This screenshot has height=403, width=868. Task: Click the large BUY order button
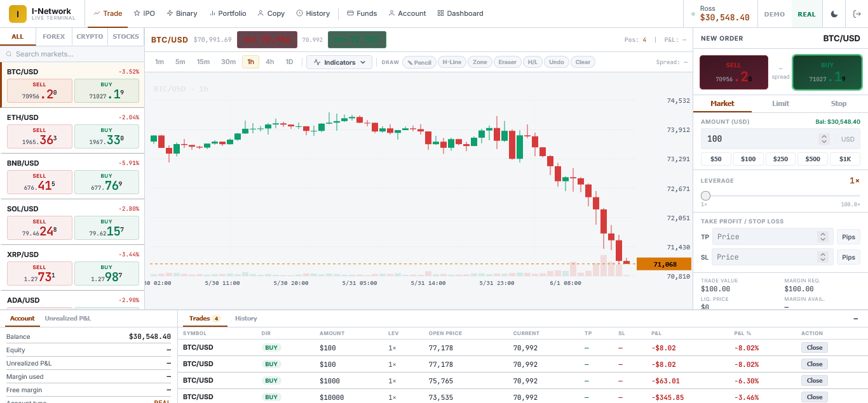point(827,72)
